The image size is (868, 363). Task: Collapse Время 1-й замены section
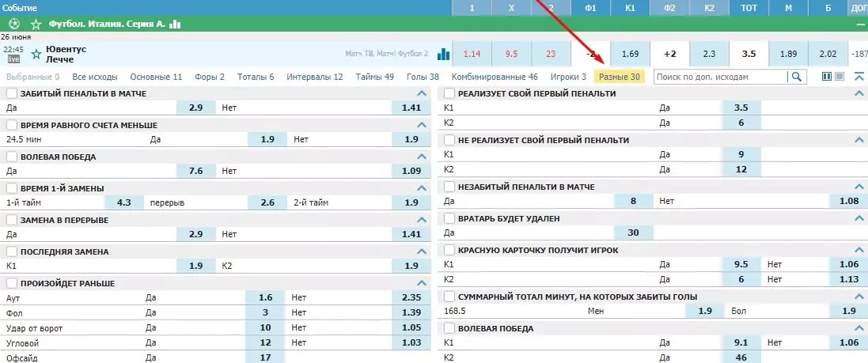pos(422,188)
